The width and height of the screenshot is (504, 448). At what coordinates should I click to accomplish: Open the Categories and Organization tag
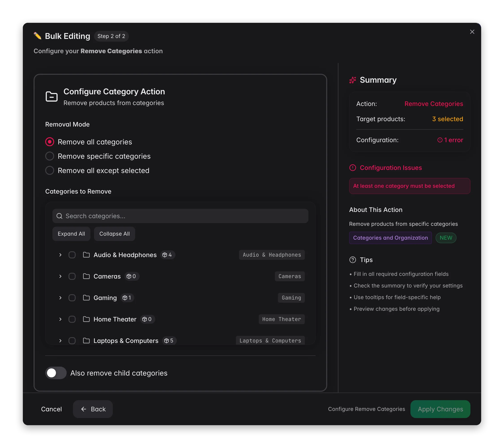pyautogui.click(x=390, y=238)
